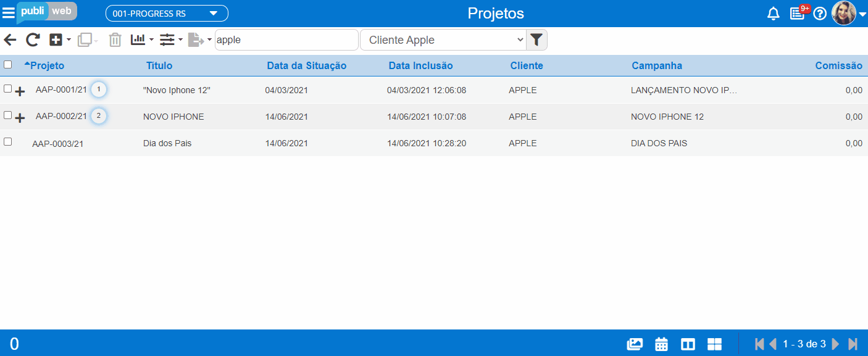Expand the user menu arrow beside avatar
This screenshot has height=356, width=868.
(x=862, y=15)
